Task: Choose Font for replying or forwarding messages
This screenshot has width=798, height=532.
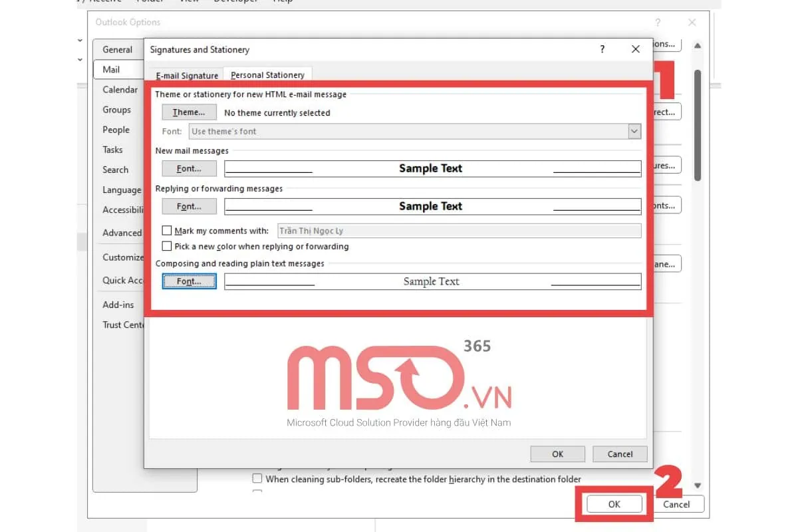Action: pos(189,206)
